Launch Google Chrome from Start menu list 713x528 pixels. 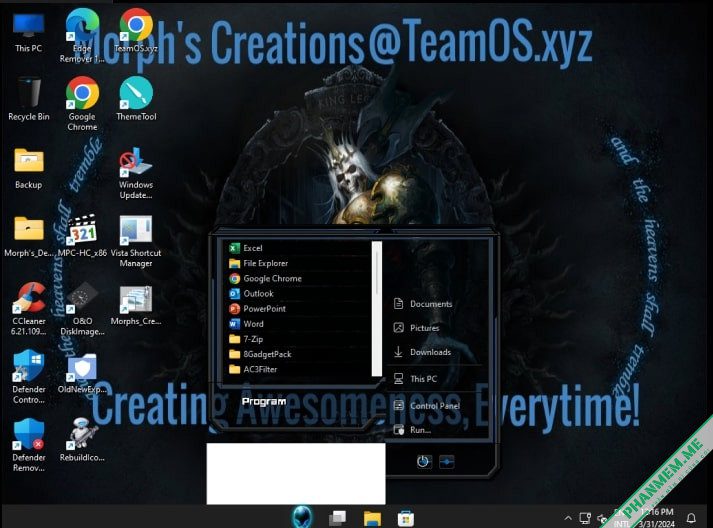(299, 278)
